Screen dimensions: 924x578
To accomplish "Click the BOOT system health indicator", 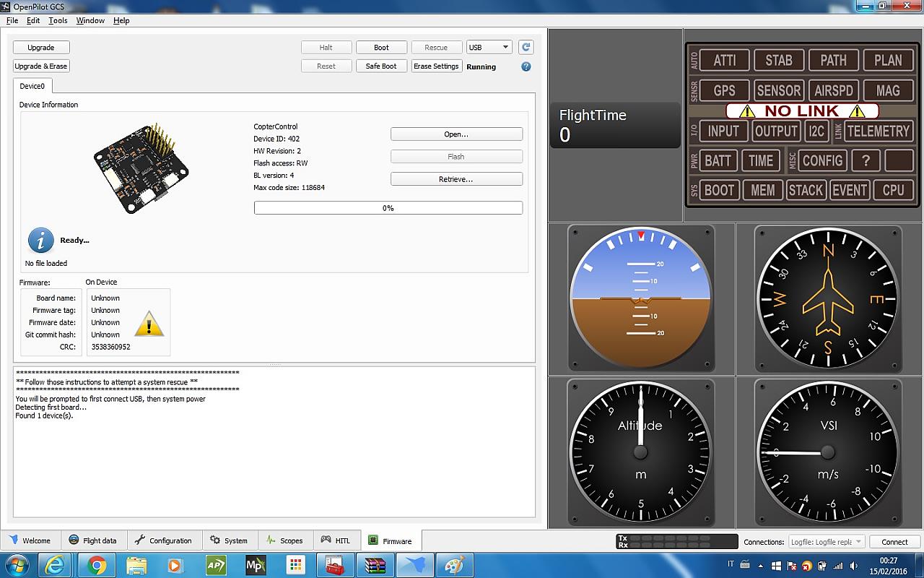I will 719,190.
